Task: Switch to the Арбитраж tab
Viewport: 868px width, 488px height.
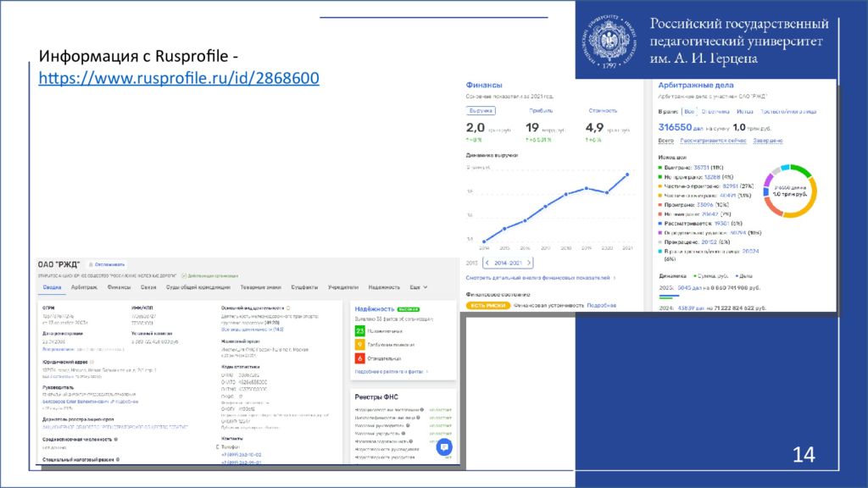Action: pos(84,287)
